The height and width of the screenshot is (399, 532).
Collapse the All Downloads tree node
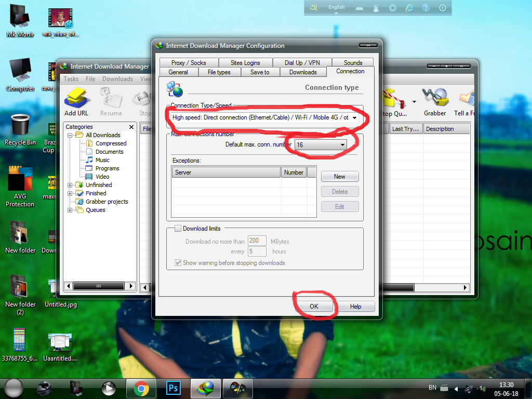tap(70, 135)
